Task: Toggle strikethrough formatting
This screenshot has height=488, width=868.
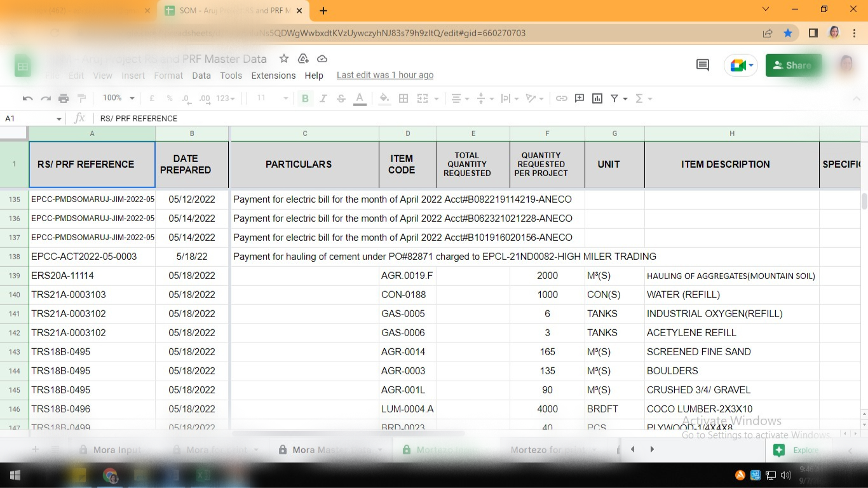Action: (x=341, y=98)
